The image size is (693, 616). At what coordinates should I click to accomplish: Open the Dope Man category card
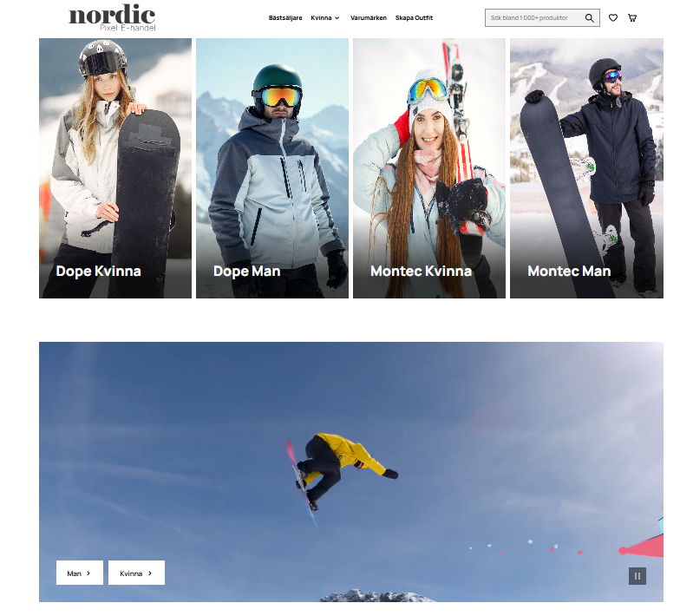click(x=272, y=168)
